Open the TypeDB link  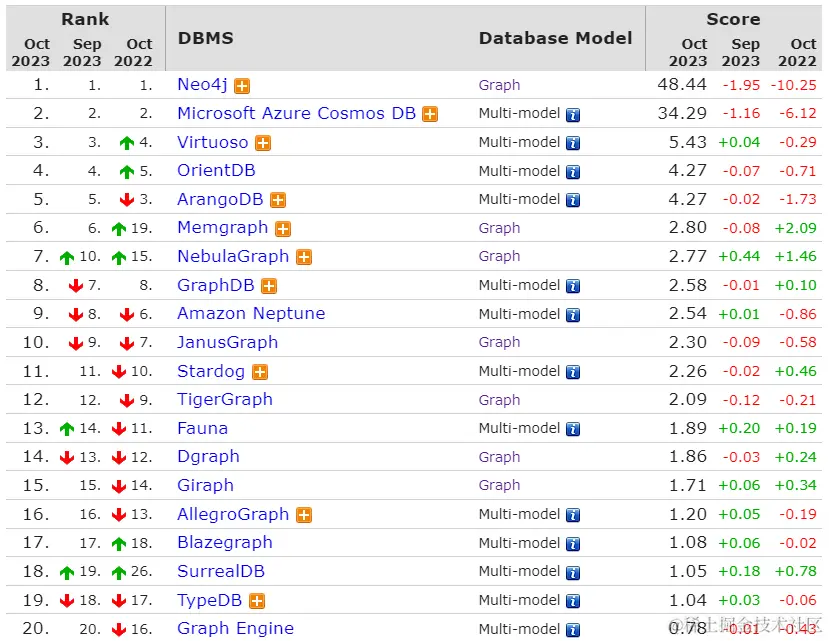pos(209,600)
